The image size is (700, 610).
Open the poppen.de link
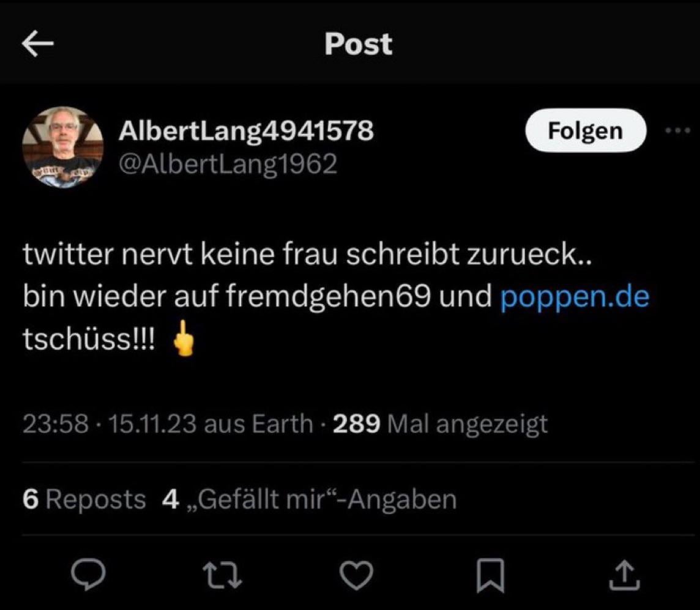click(x=575, y=297)
